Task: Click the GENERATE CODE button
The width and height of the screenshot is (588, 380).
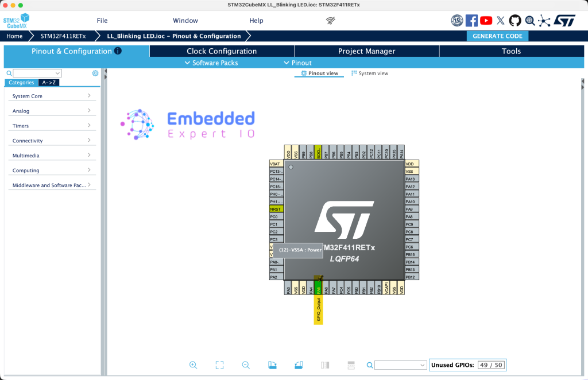Action: [x=497, y=36]
